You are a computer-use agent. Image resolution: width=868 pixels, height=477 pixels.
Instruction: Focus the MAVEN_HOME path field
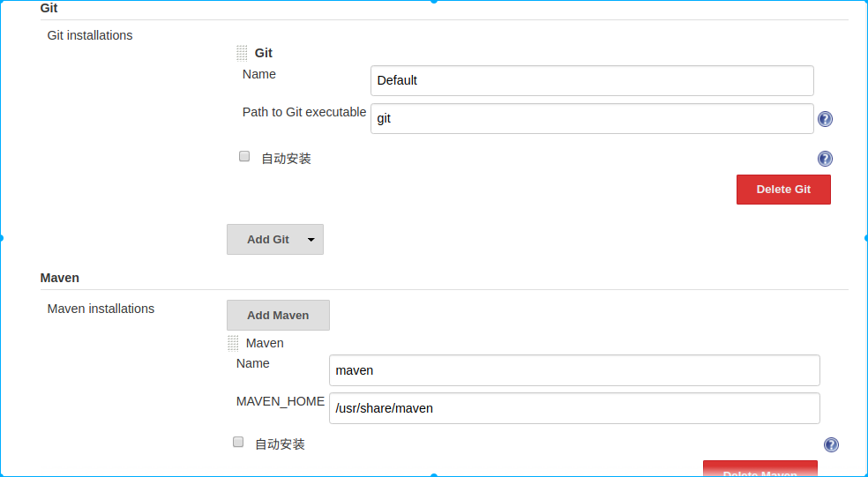pyautogui.click(x=574, y=408)
